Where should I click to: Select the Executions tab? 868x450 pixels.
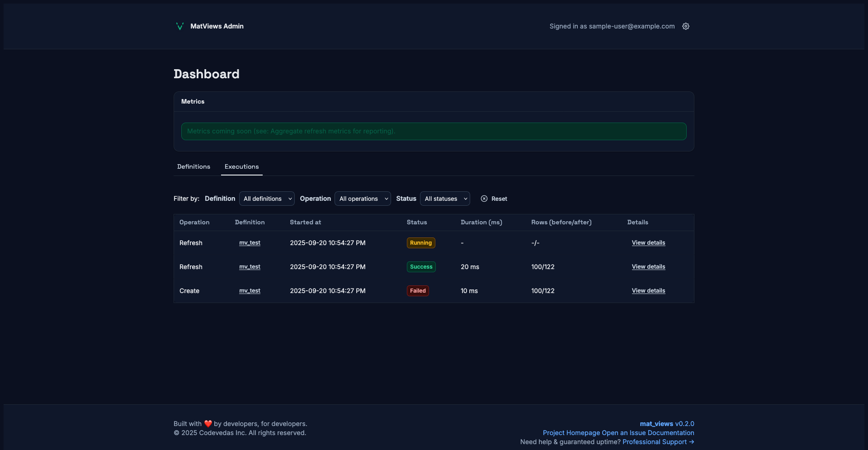coord(241,167)
